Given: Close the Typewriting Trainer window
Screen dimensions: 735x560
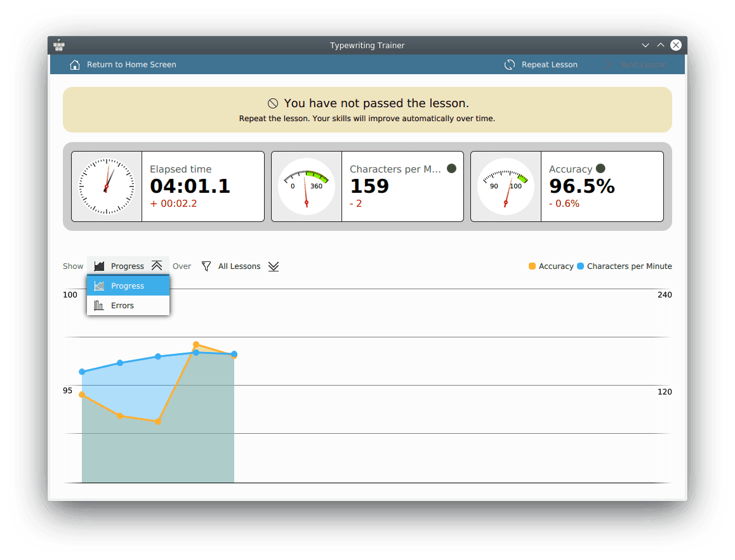Looking at the screenshot, I should coord(676,45).
